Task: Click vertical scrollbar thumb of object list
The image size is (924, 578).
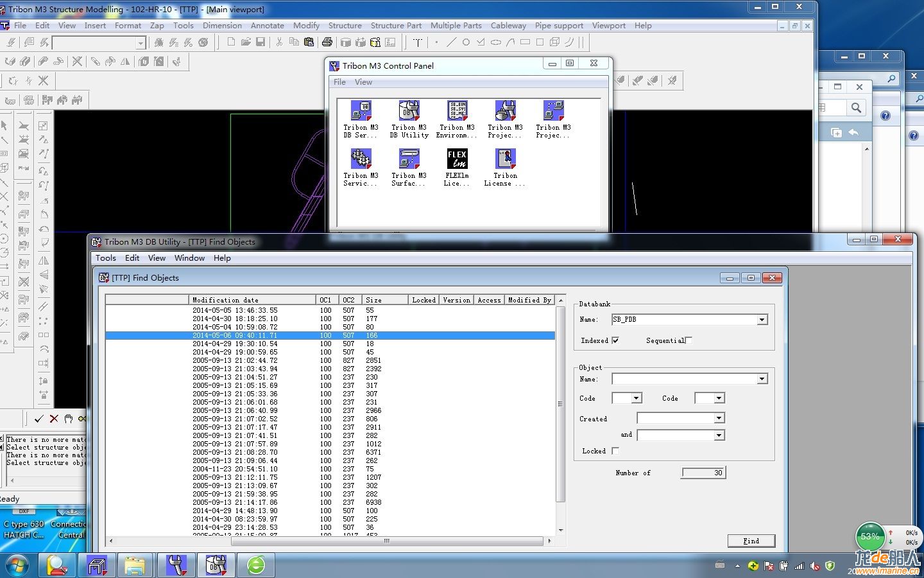Action: tap(560, 404)
